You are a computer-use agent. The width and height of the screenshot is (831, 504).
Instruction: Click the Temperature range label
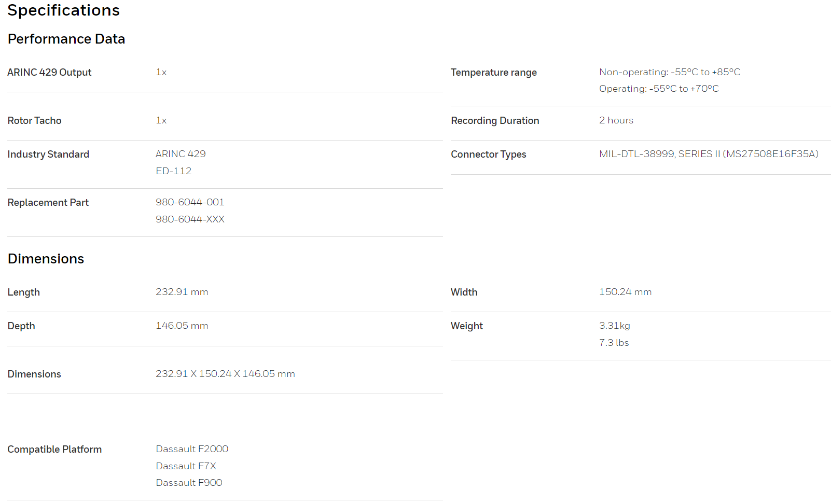494,73
